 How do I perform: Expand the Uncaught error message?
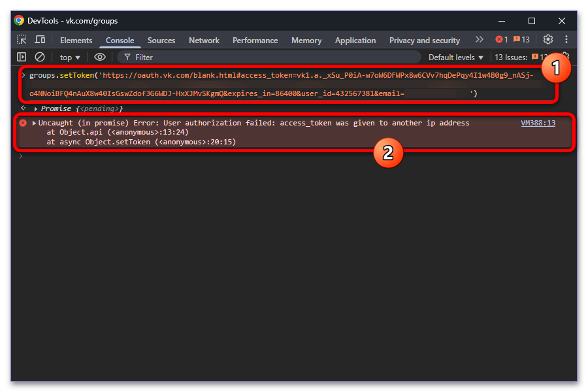click(x=34, y=123)
